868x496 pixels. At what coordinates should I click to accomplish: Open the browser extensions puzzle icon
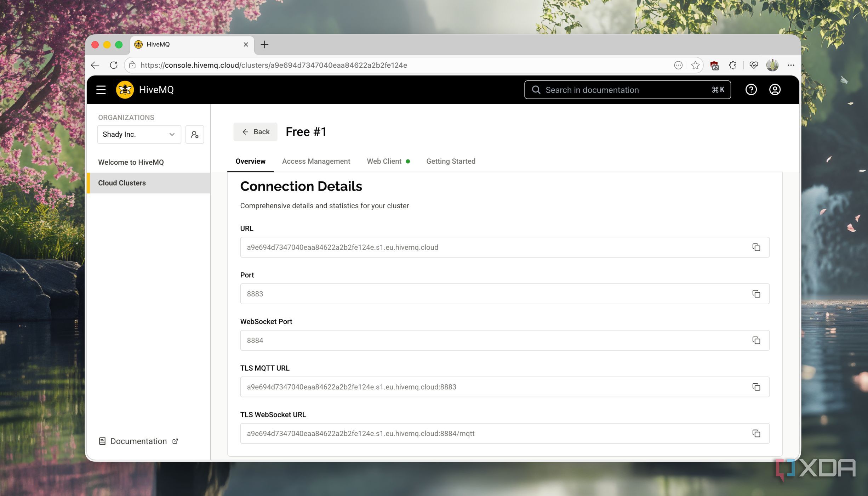coord(733,65)
